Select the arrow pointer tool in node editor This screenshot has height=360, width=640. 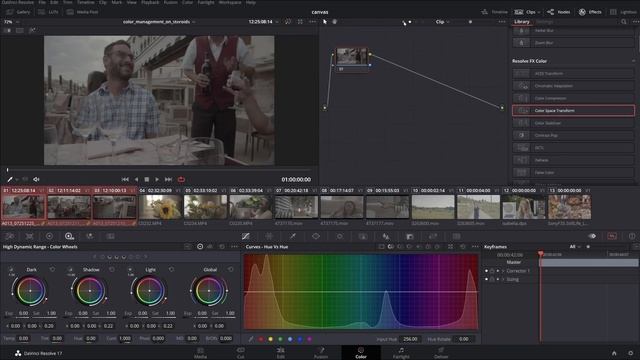(325, 22)
